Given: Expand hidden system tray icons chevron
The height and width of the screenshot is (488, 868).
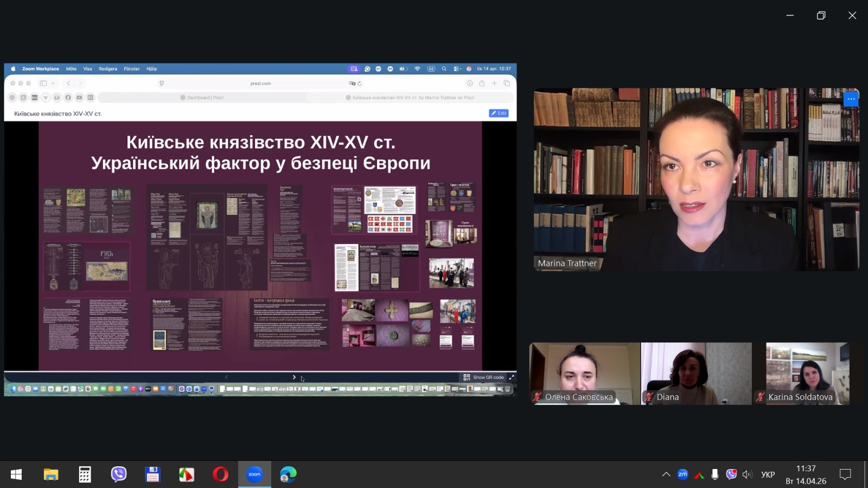Looking at the screenshot, I should [x=666, y=474].
